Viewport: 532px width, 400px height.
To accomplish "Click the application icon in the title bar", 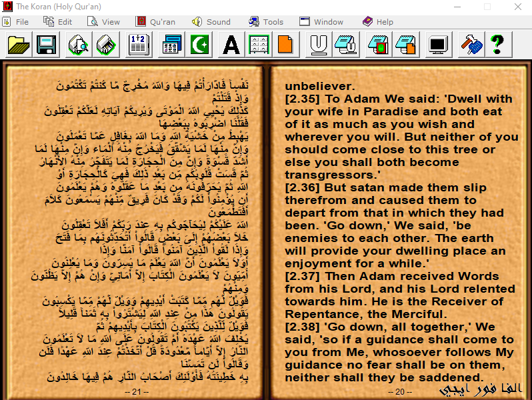I will 7,7.
